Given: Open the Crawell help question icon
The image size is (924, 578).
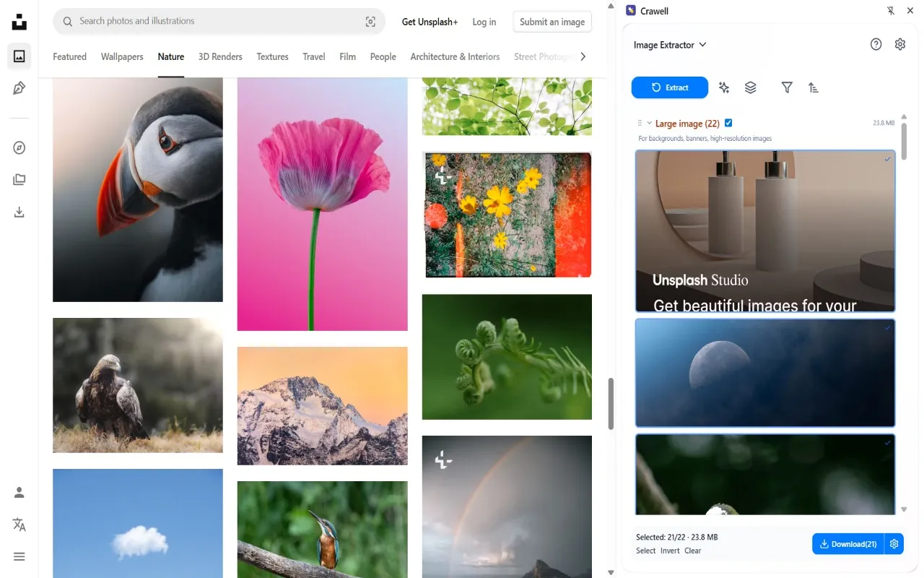Looking at the screenshot, I should click(876, 44).
